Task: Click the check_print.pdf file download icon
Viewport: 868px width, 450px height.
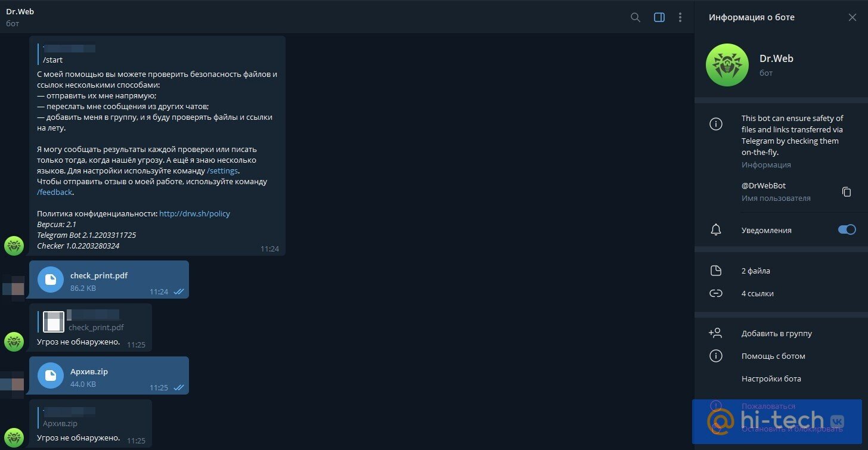Action: (x=51, y=279)
